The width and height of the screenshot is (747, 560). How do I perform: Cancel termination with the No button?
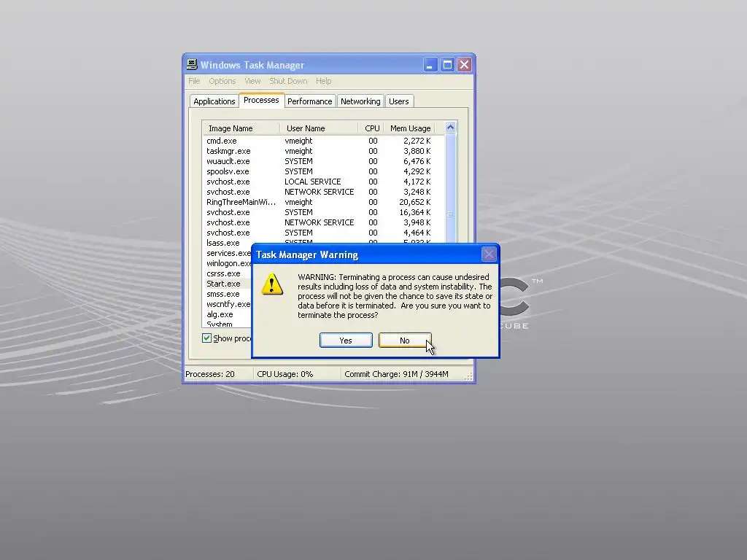[405, 341]
